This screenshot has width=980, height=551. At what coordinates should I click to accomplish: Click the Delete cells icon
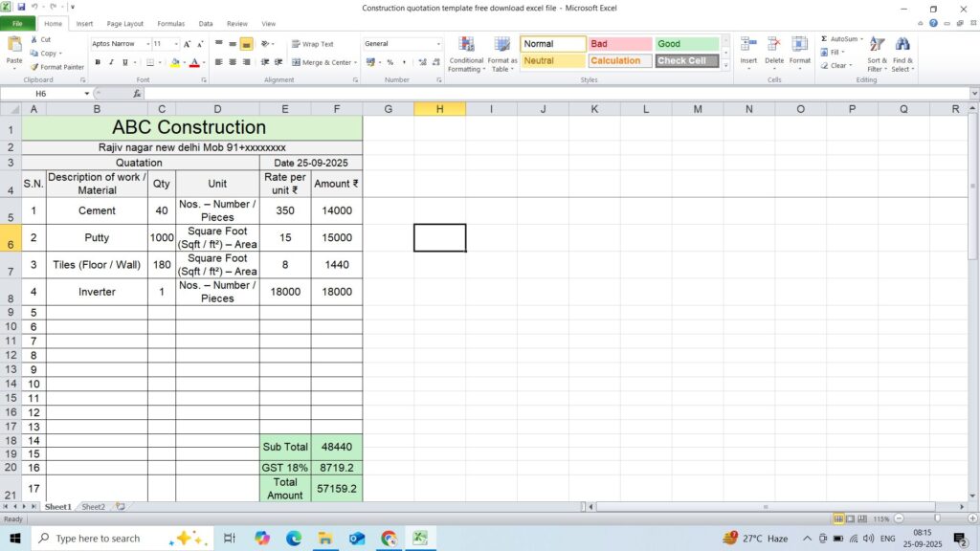[773, 52]
